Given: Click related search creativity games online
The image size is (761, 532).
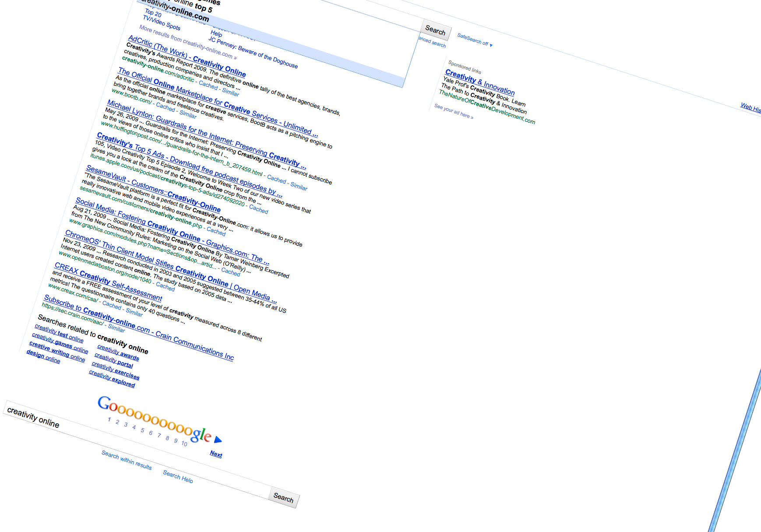Looking at the screenshot, I should tap(60, 343).
